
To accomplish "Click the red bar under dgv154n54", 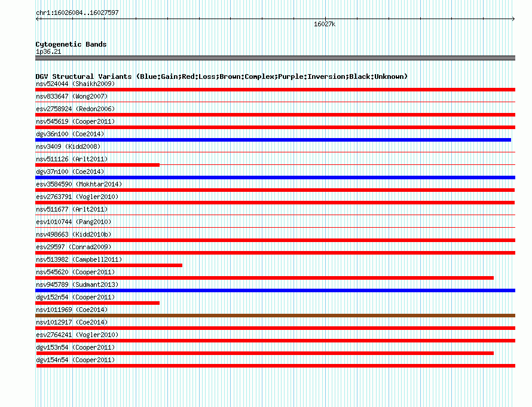I will (x=276, y=366).
